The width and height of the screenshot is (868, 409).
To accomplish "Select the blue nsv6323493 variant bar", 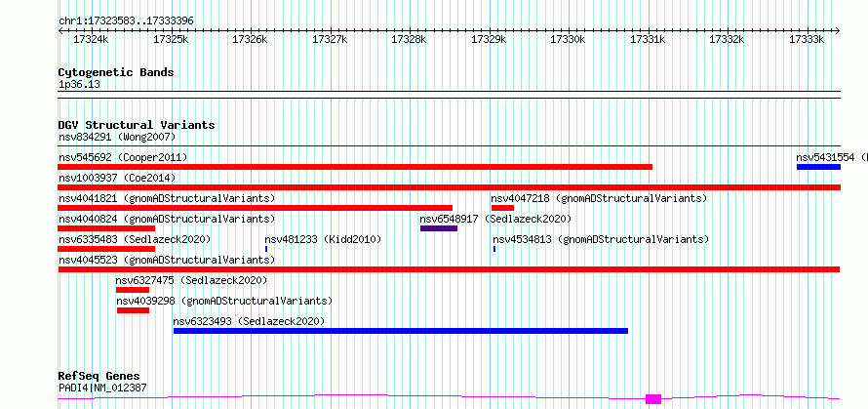I will coord(401,331).
